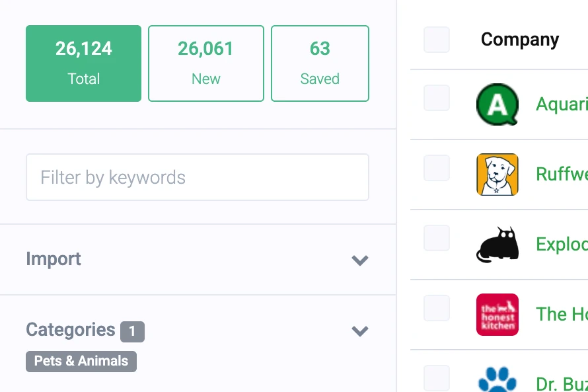This screenshot has width=588, height=392.
Task: Expand the Import section chevron
Action: click(x=359, y=260)
